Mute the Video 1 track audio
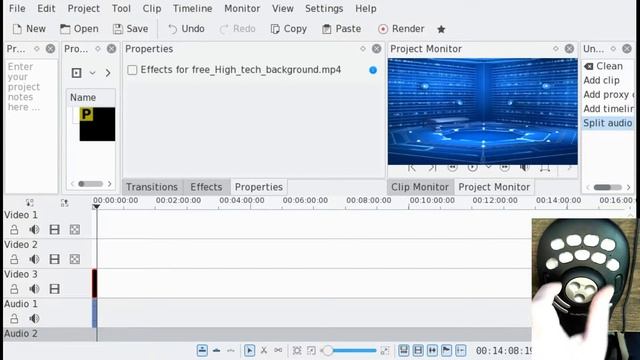This screenshot has width=640, height=360. [34, 230]
